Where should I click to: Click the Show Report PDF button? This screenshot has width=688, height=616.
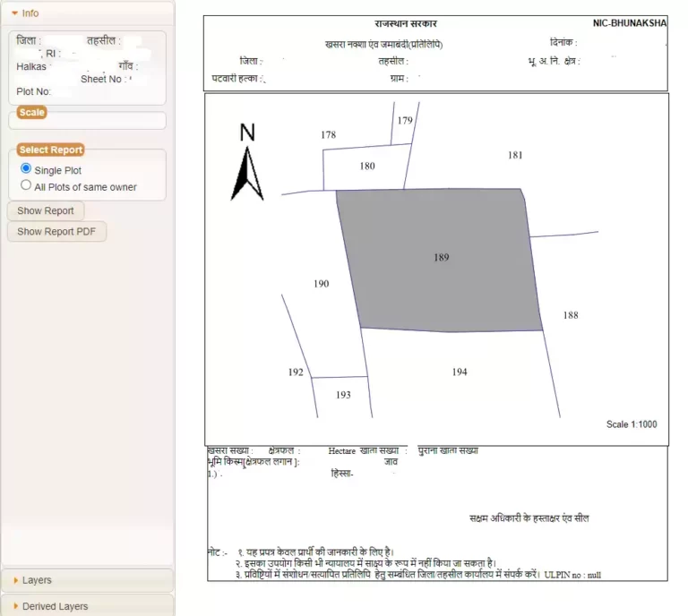click(56, 232)
